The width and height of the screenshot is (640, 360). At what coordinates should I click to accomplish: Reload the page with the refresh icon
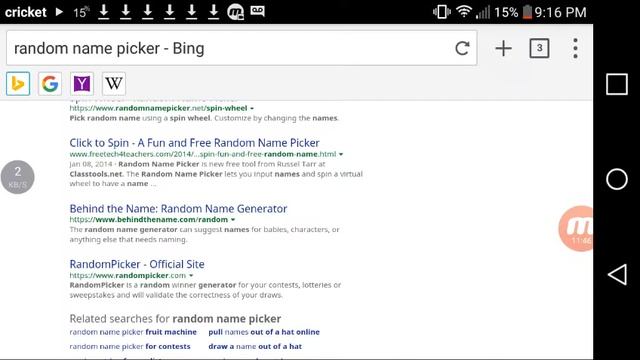(x=462, y=48)
